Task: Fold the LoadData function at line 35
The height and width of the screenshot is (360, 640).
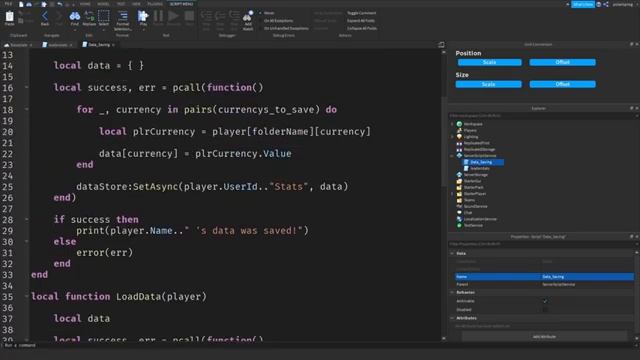Action: pyautogui.click(x=27, y=296)
